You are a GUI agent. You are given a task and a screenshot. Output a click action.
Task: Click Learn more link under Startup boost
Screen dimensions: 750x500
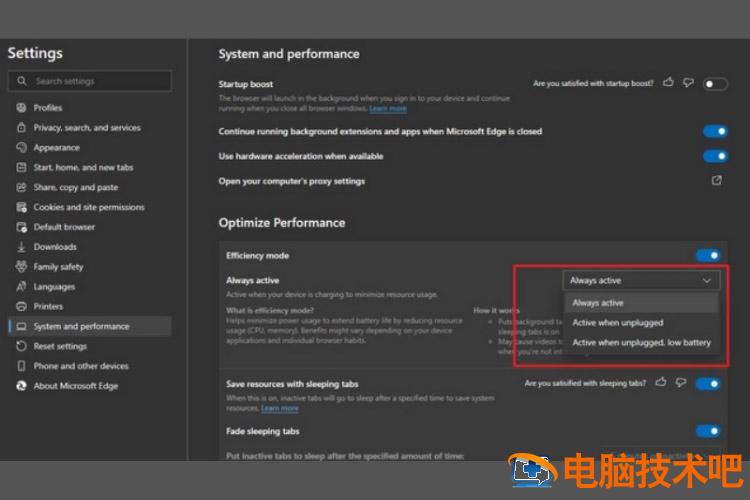pos(388,109)
